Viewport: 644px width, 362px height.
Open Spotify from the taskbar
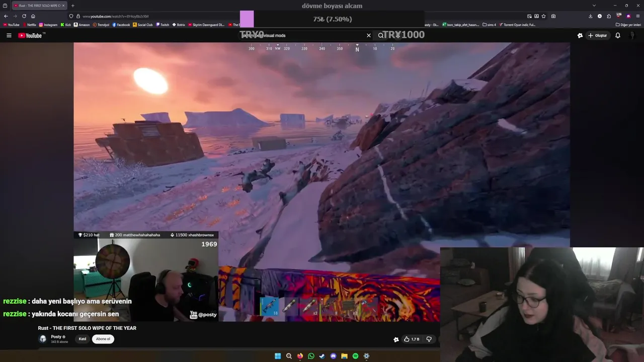pyautogui.click(x=355, y=356)
